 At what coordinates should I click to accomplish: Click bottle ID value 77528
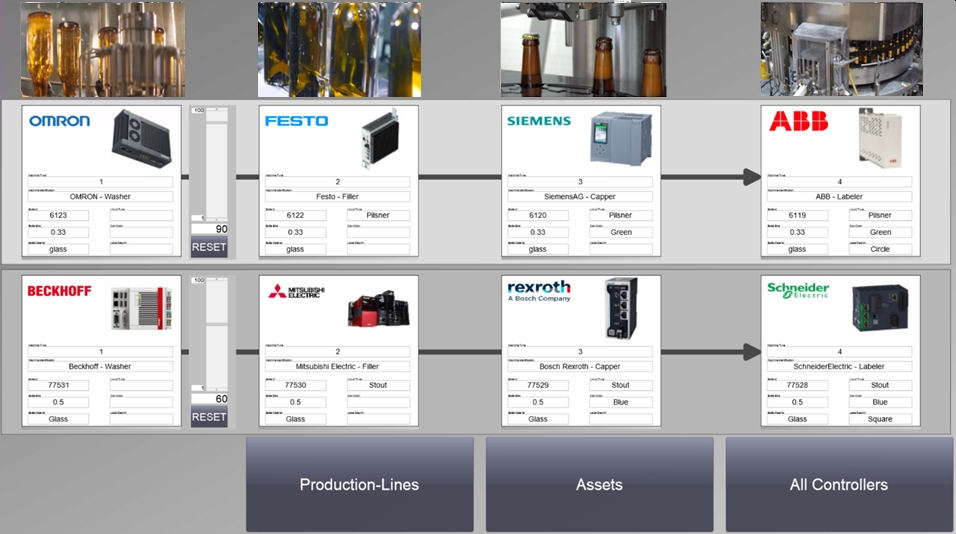tap(797, 385)
